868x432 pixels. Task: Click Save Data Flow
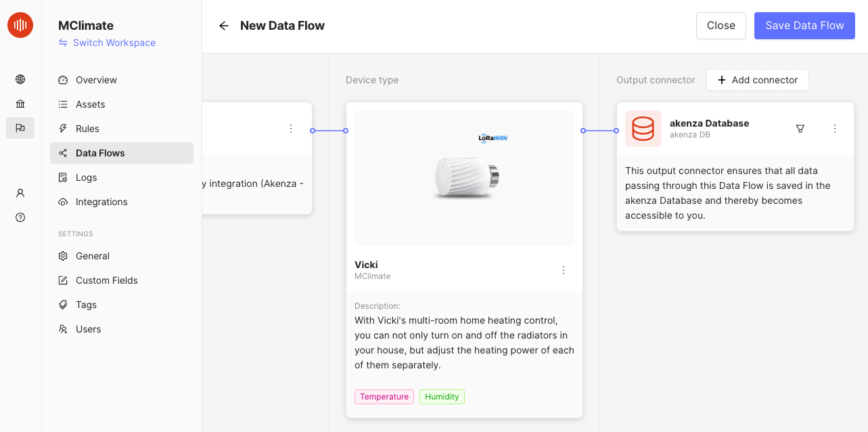pyautogui.click(x=804, y=26)
